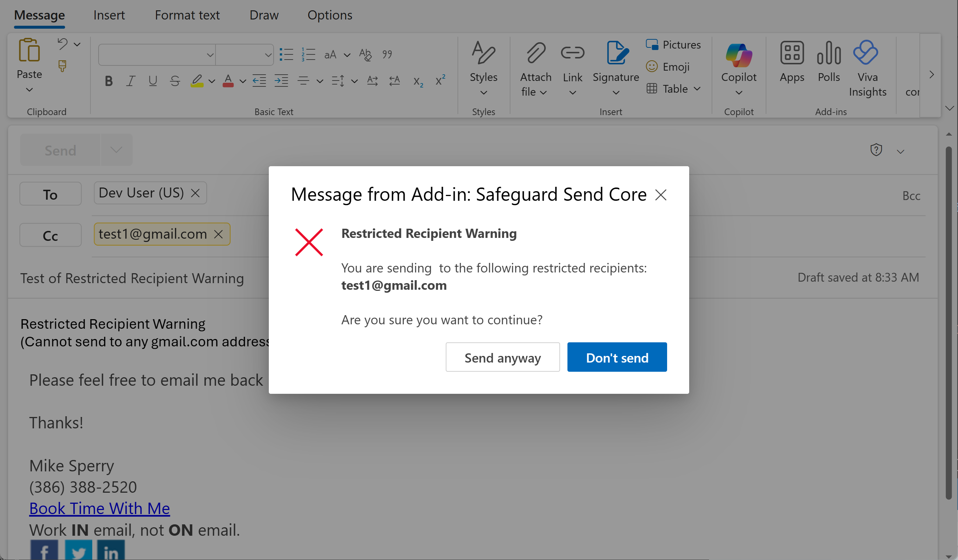This screenshot has height=560, width=958.
Task: Open the font size combo box
Action: coord(245,55)
